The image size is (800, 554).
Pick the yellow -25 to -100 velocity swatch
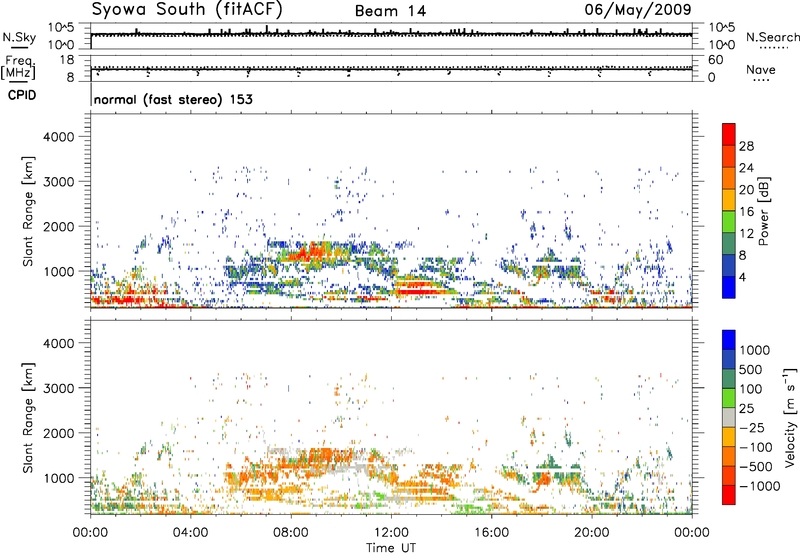pyautogui.click(x=729, y=437)
